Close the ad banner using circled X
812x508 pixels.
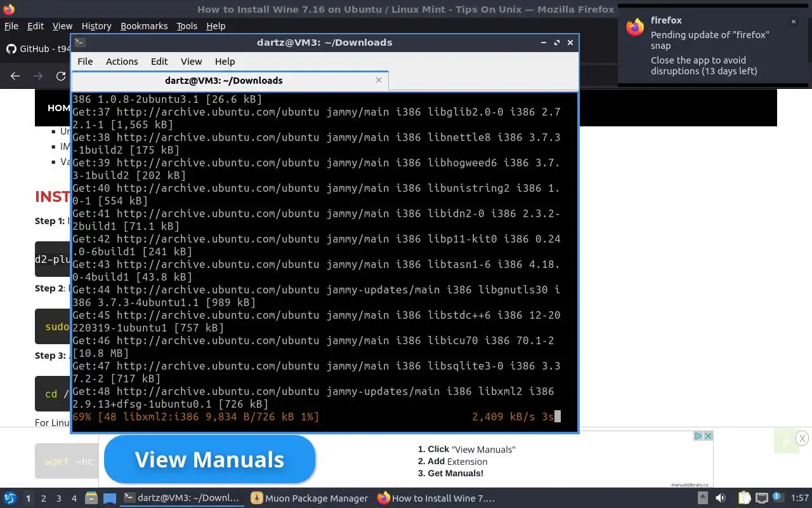click(x=802, y=438)
